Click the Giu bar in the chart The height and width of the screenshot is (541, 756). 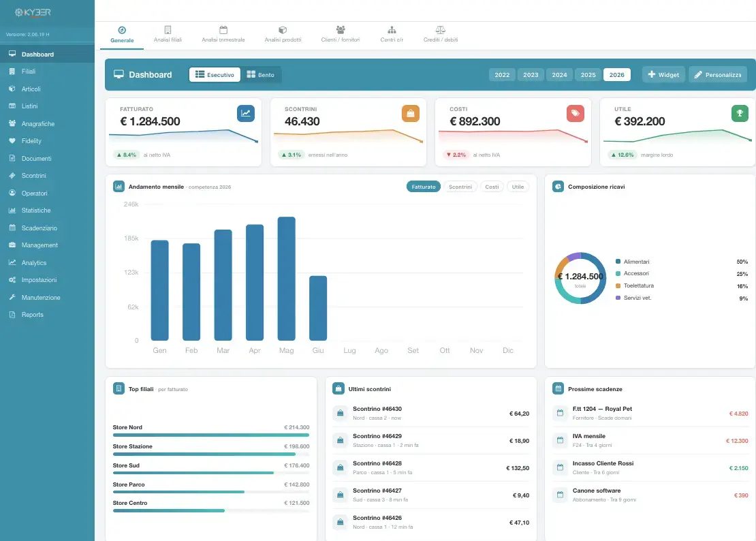[318, 308]
